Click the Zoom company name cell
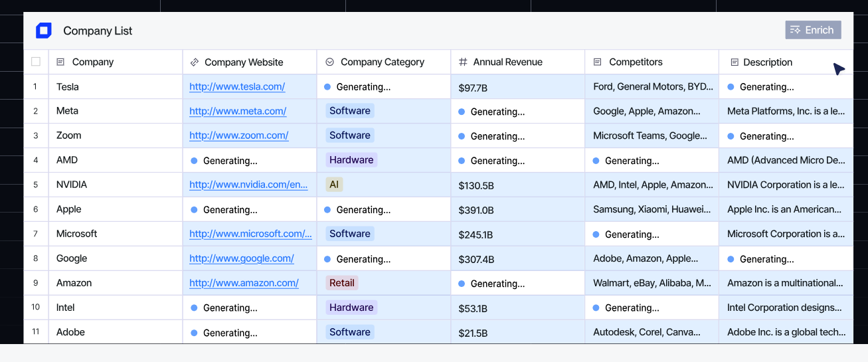868x362 pixels. tap(116, 136)
